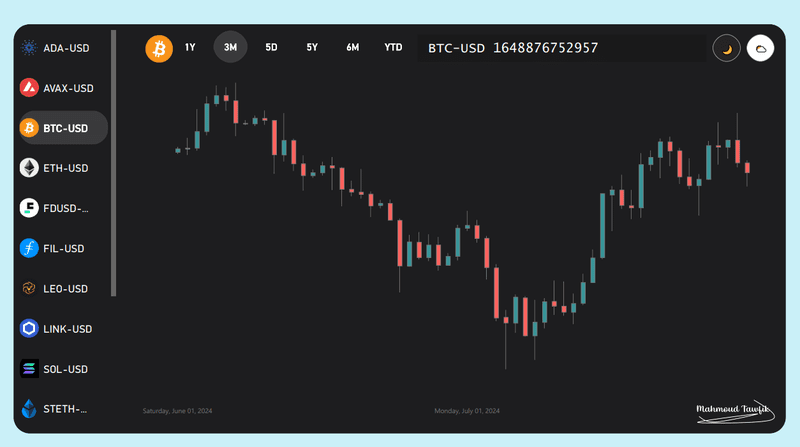Choose the 5Y chart period
Viewport: 800px width, 447px height.
pos(312,48)
